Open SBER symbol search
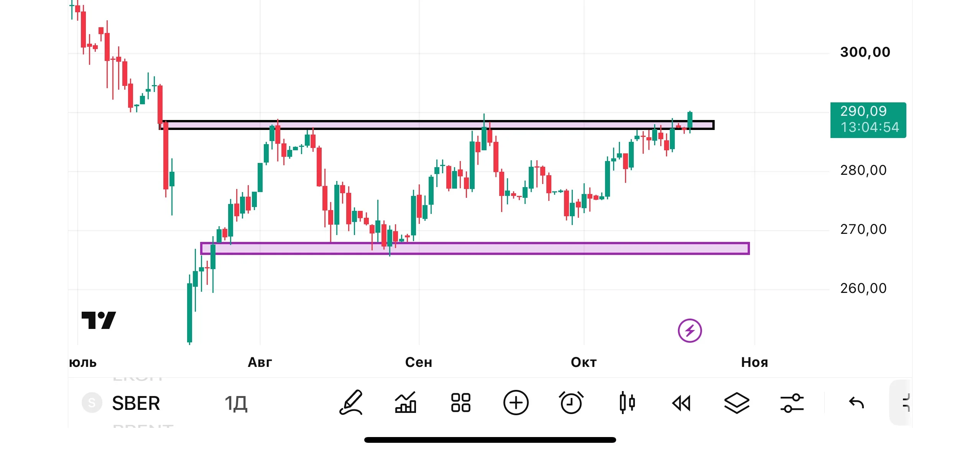Viewport: 980px width, 452px height. [136, 403]
